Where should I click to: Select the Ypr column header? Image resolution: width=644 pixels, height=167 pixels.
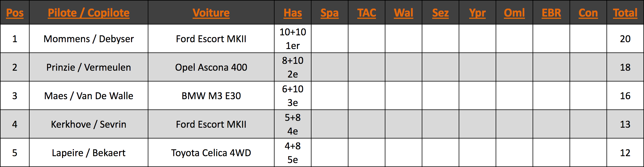477,13
